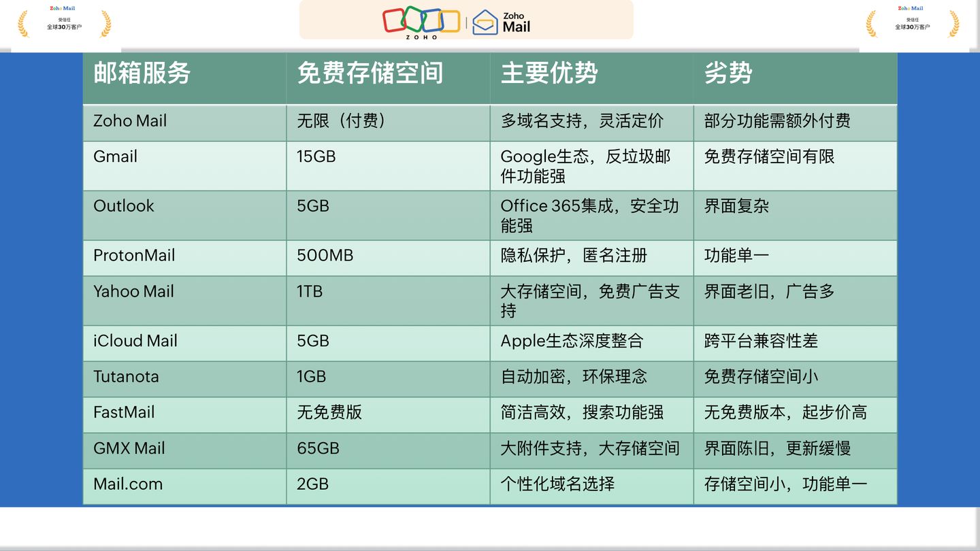Select the 65GB storage cell
The height and width of the screenshot is (551, 980).
[x=388, y=451]
